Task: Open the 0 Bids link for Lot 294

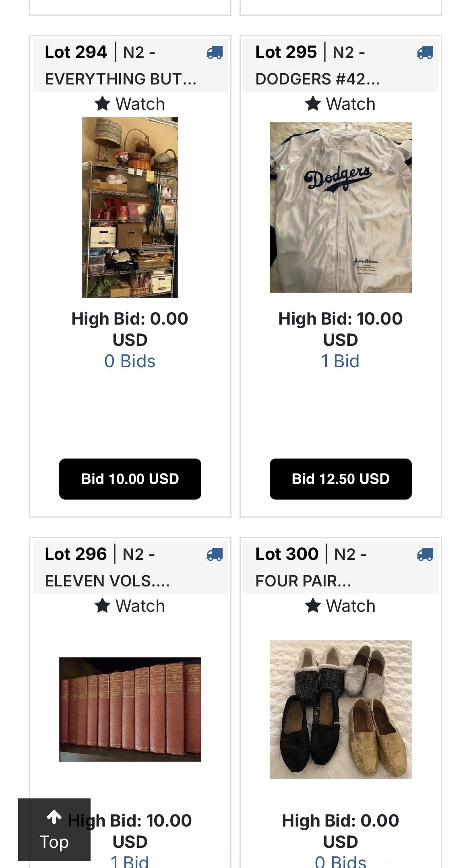Action: [x=130, y=361]
